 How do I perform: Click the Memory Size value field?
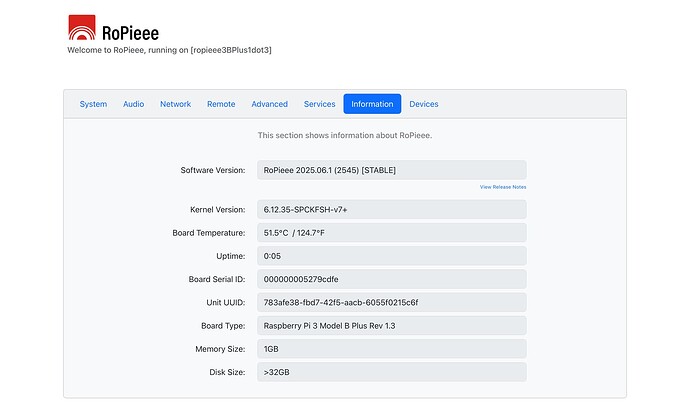(392, 349)
